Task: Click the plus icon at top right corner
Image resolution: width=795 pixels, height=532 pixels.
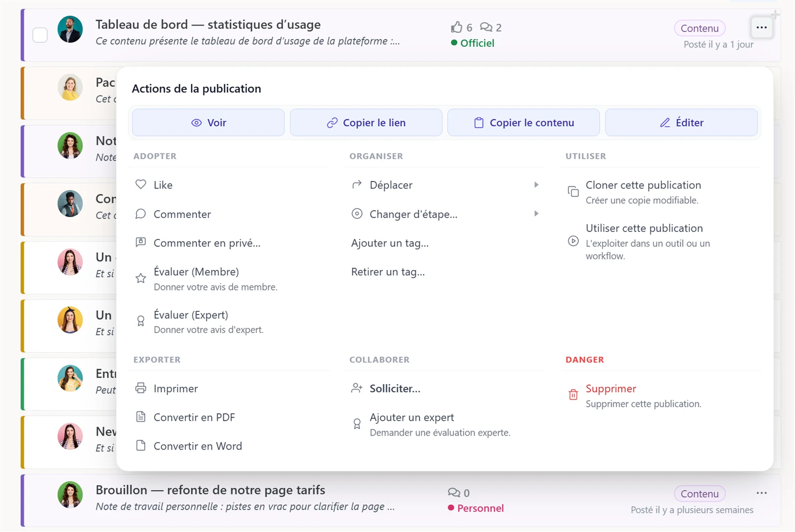Action: [x=775, y=14]
